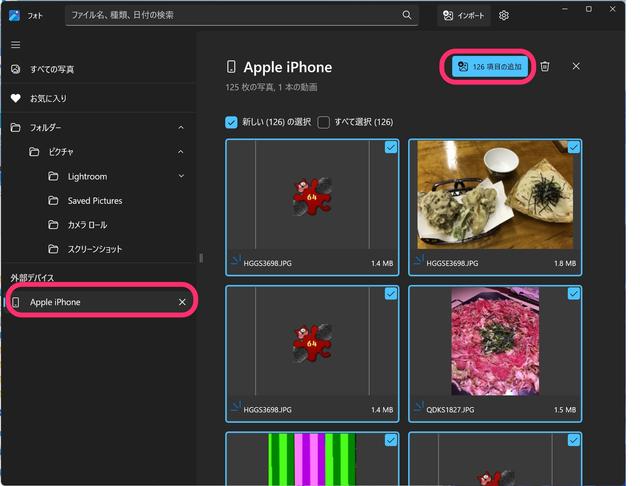Screen dimensions: 640x486
Task: Expand the Lightroom folder chevron
Action: 181,176
